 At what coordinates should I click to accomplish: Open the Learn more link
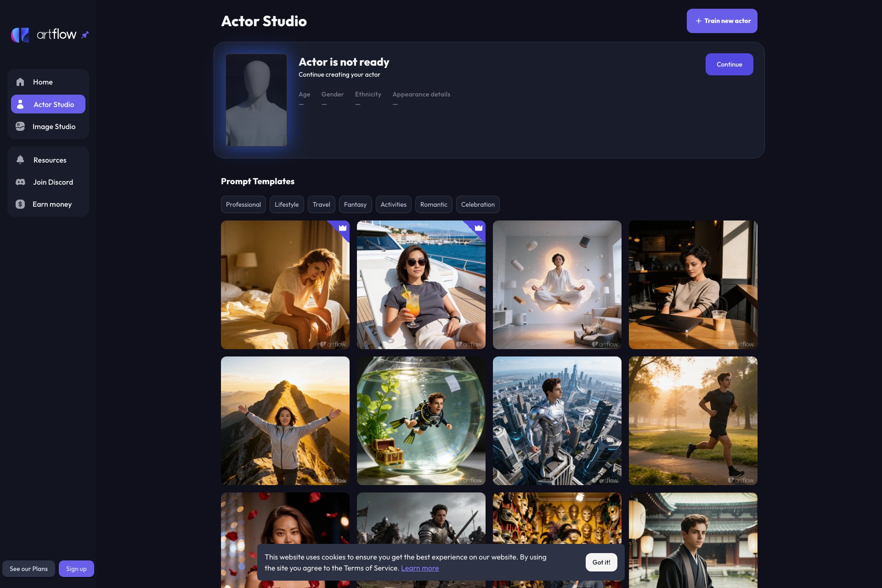pos(420,568)
